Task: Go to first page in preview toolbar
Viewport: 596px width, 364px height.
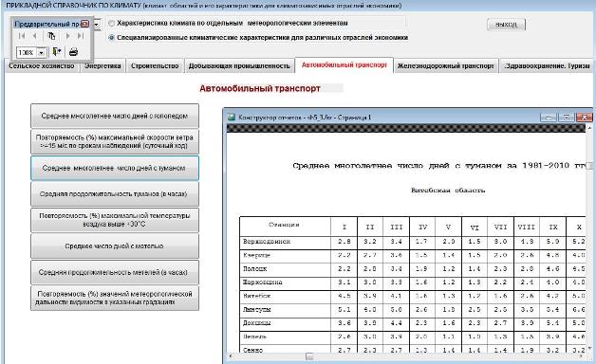Action: (x=22, y=36)
